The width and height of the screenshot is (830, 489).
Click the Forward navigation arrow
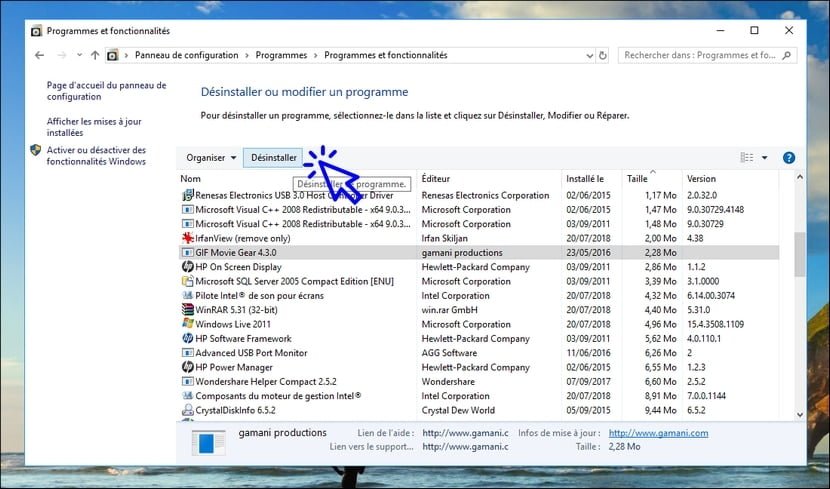61,55
